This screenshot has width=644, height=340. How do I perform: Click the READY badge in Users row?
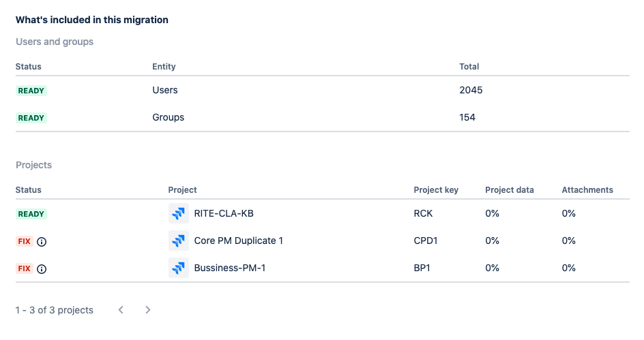pyautogui.click(x=31, y=91)
